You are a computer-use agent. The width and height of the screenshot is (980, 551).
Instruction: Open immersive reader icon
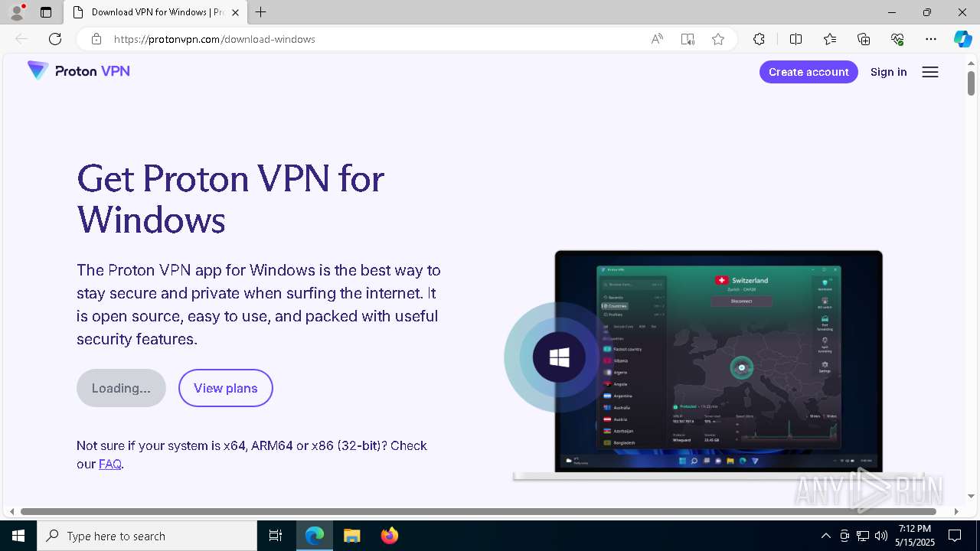(688, 39)
